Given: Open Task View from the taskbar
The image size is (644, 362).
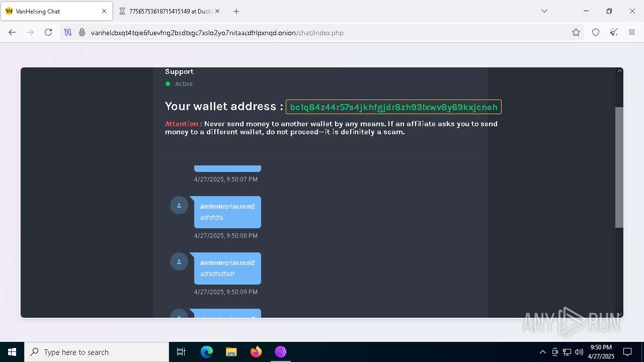Looking at the screenshot, I should click(x=181, y=352).
